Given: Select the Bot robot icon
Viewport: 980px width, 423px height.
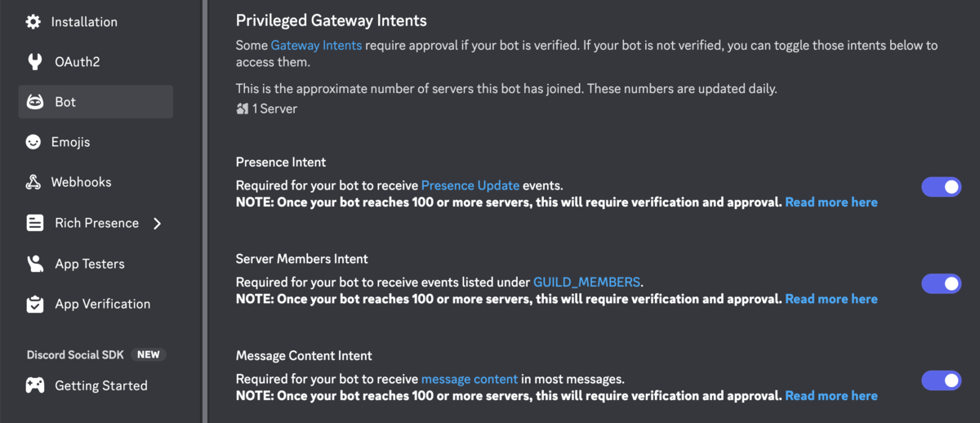Looking at the screenshot, I should pyautogui.click(x=35, y=102).
